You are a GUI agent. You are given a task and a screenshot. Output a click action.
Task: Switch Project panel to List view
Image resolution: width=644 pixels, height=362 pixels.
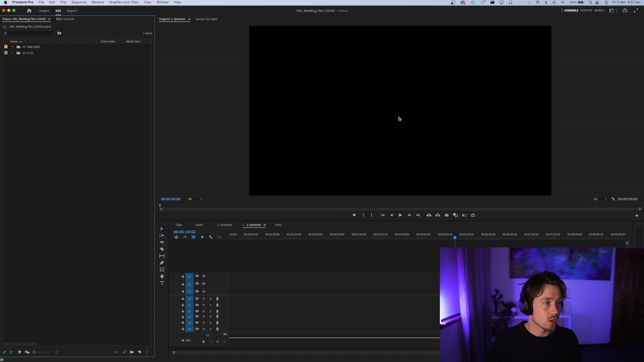[x=12, y=352]
